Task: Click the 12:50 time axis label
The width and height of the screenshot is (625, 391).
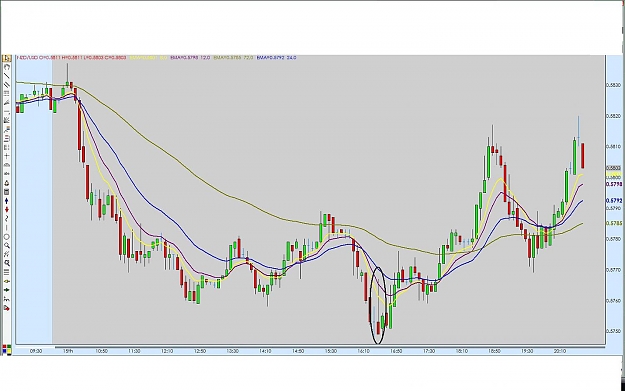Action: pyautogui.click(x=200, y=351)
